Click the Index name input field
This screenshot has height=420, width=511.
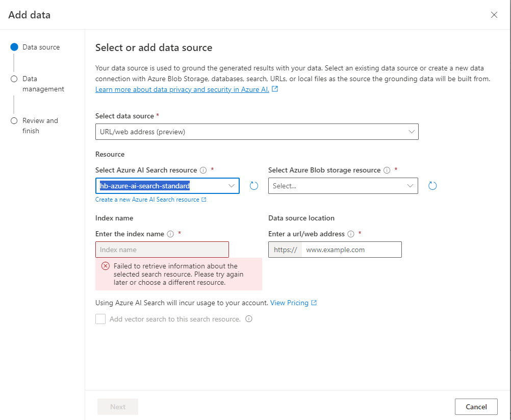[x=162, y=250]
